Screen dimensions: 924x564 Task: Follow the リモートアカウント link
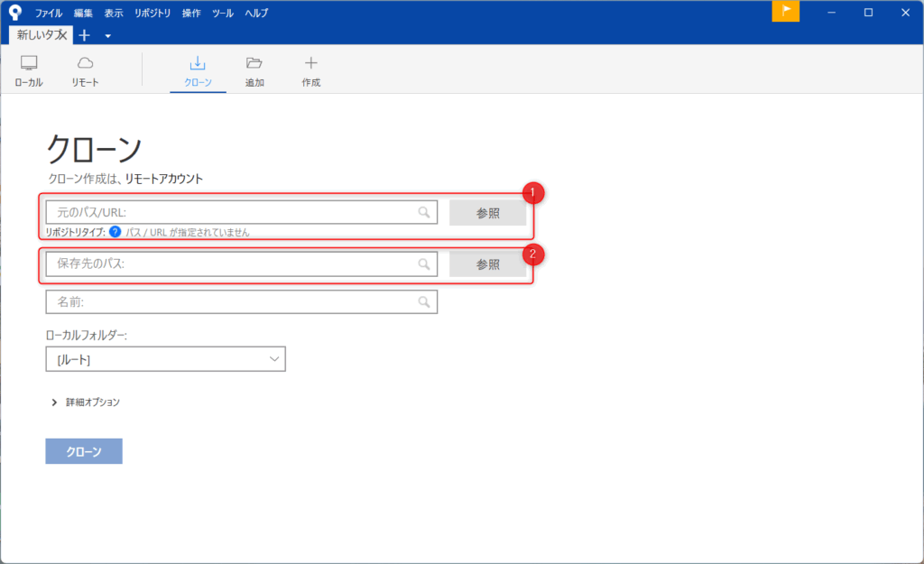pyautogui.click(x=163, y=179)
